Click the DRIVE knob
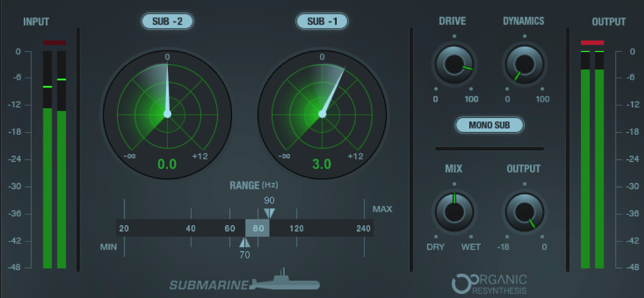Screen dimensions: 644x298 tap(453, 64)
